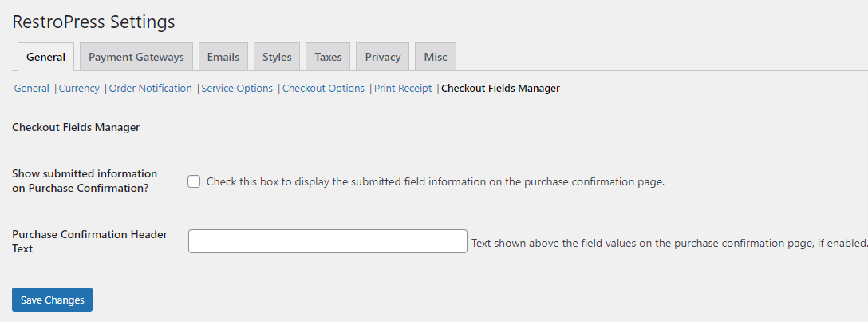This screenshot has width=868, height=322.
Task: Switch to the Styles tab
Action: coord(277,57)
